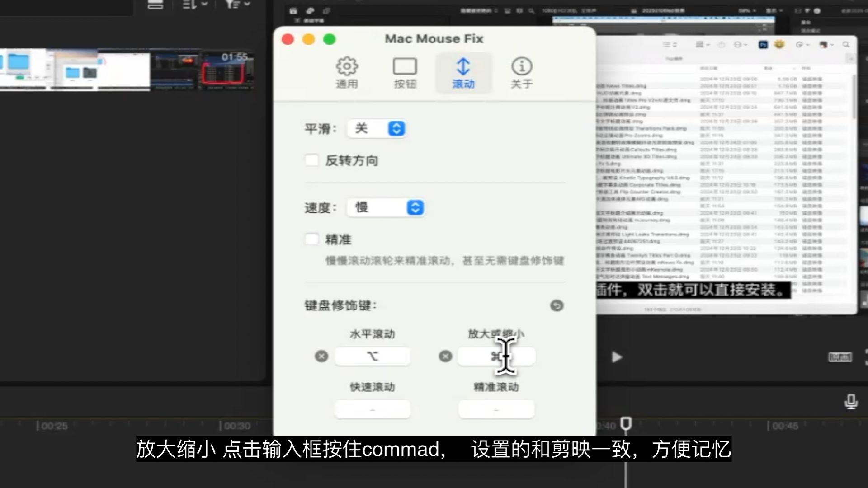868x488 pixels.
Task: Click the Finder search magnifier icon
Action: [846, 44]
